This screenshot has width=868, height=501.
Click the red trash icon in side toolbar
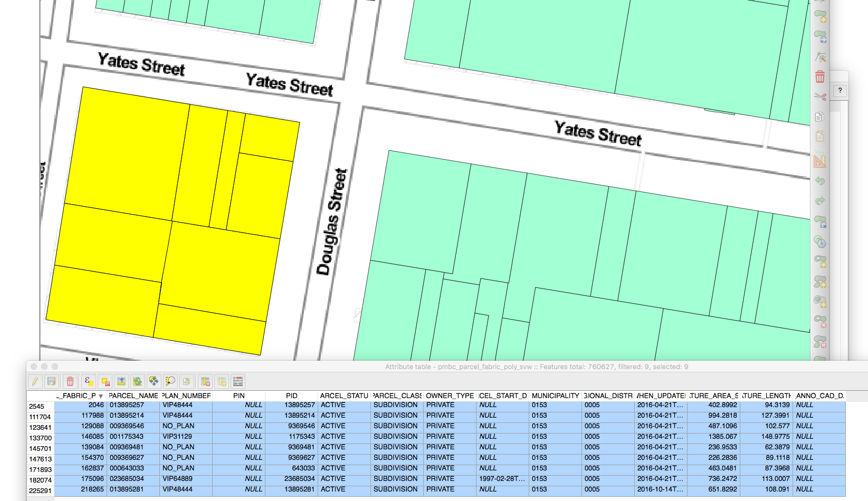click(x=819, y=77)
